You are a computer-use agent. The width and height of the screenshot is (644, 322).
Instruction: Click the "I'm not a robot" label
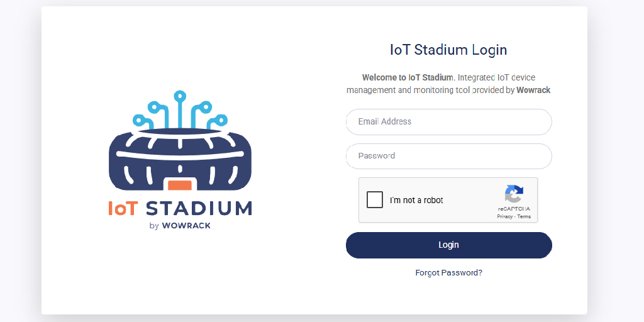416,201
